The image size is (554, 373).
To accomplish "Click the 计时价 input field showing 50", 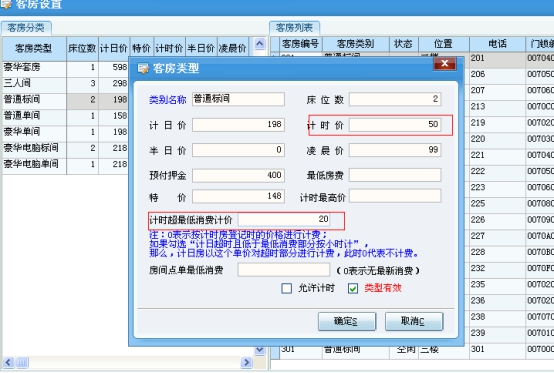I will pos(395,125).
